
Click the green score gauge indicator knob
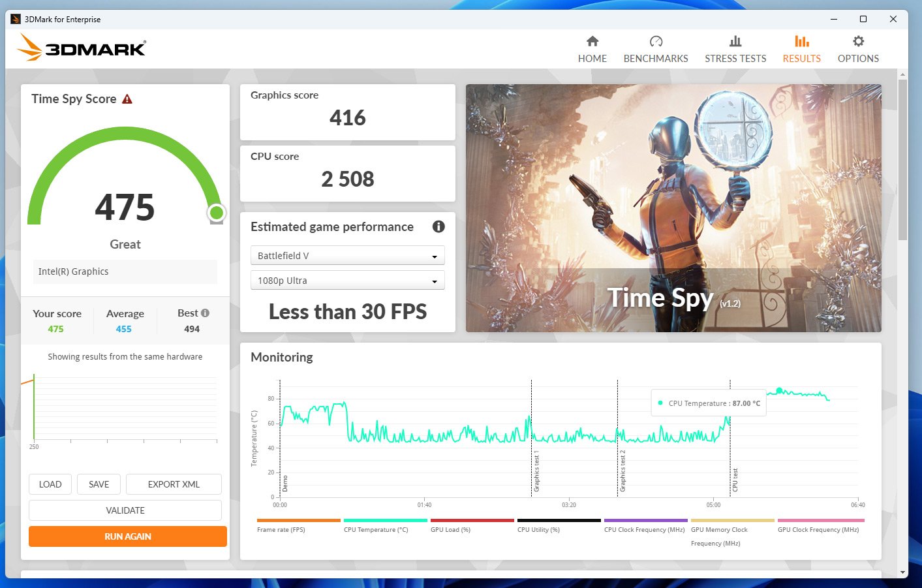(x=217, y=213)
